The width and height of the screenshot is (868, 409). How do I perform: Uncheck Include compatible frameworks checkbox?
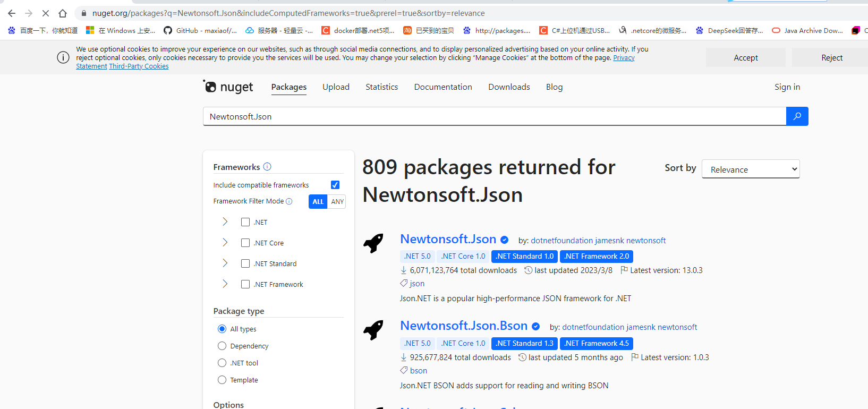click(335, 185)
